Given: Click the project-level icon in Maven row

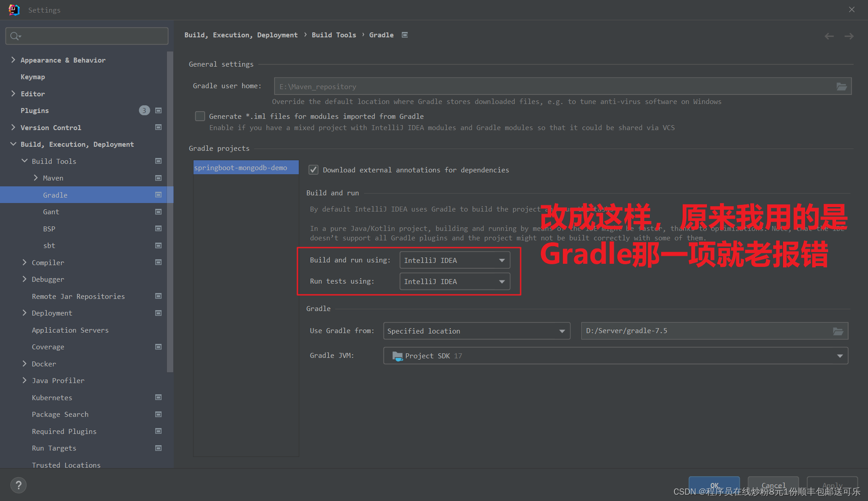Looking at the screenshot, I should click(x=158, y=178).
